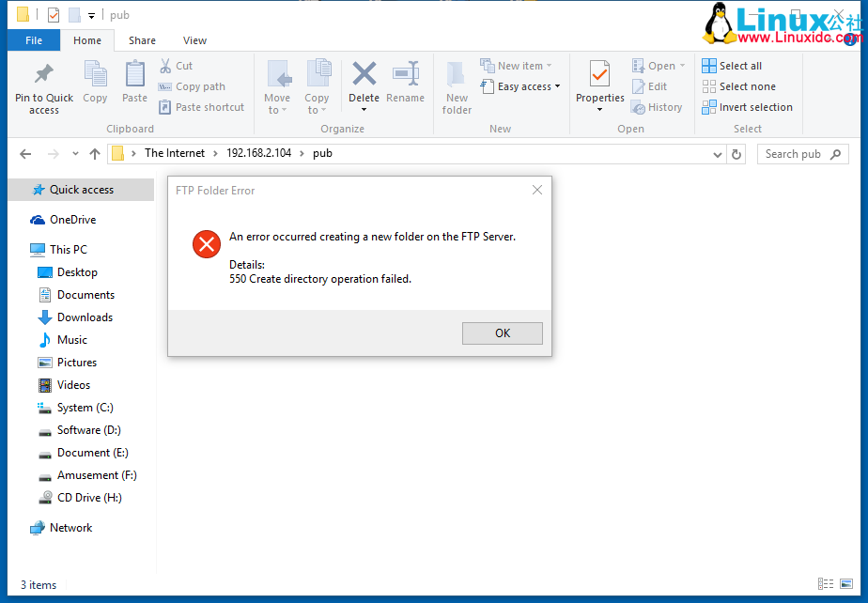Click the Refresh icon beside address bar
Screen dimensions: 868x603
[736, 154]
